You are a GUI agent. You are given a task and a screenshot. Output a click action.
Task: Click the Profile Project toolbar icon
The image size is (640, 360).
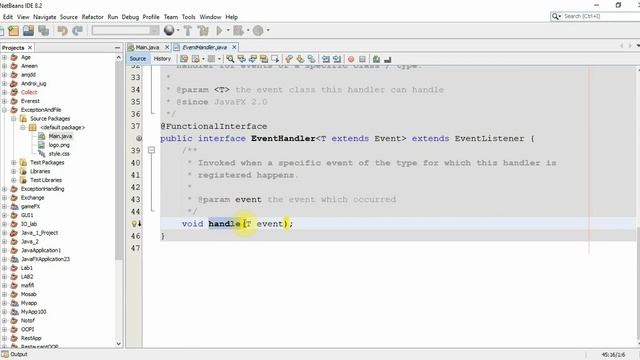click(258, 31)
